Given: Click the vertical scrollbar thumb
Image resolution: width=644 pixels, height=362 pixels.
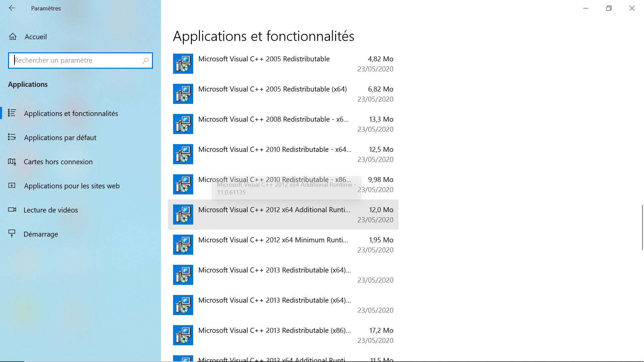Looking at the screenshot, I should coord(642,227).
